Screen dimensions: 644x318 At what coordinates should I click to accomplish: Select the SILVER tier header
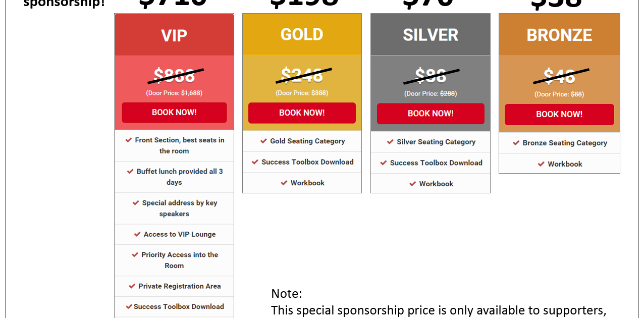pos(431,35)
